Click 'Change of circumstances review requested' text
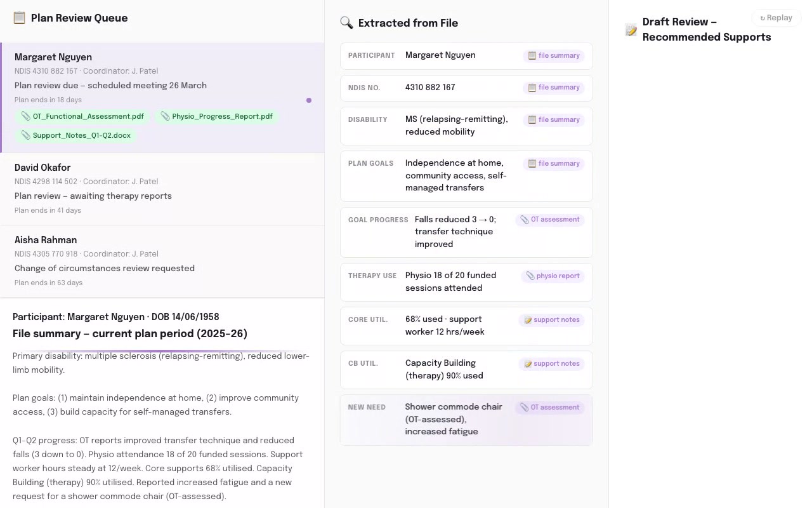The height and width of the screenshot is (508, 812). pyautogui.click(x=105, y=268)
